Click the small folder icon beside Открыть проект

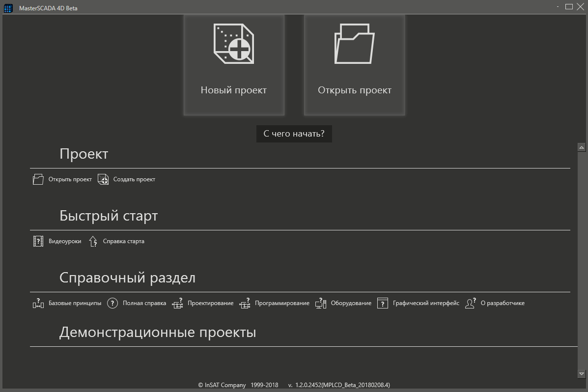pyautogui.click(x=38, y=179)
